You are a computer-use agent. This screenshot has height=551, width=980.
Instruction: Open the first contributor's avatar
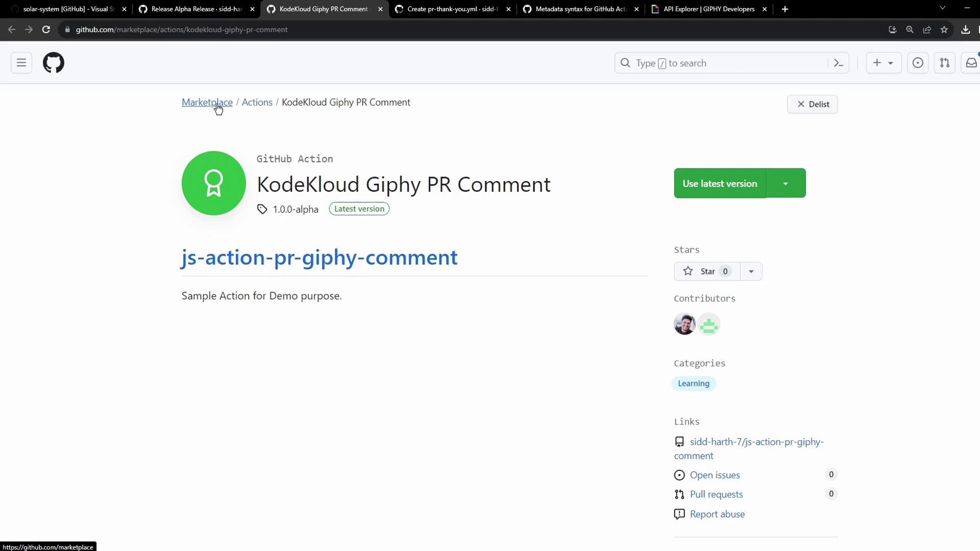[x=684, y=324]
